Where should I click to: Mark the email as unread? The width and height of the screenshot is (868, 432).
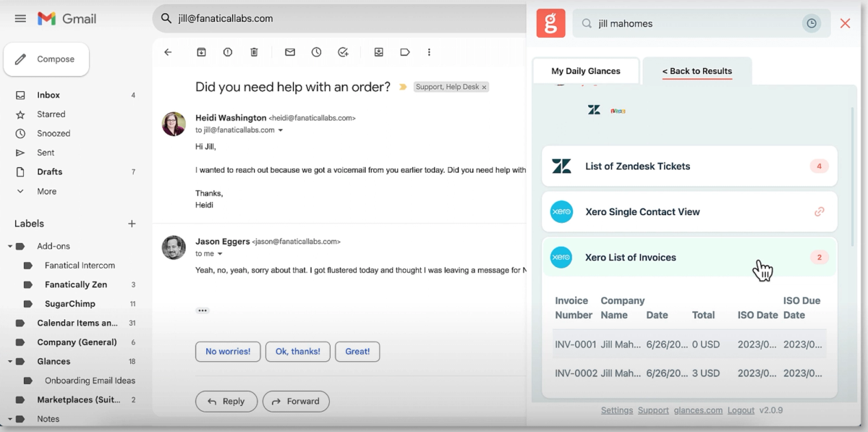coord(290,52)
